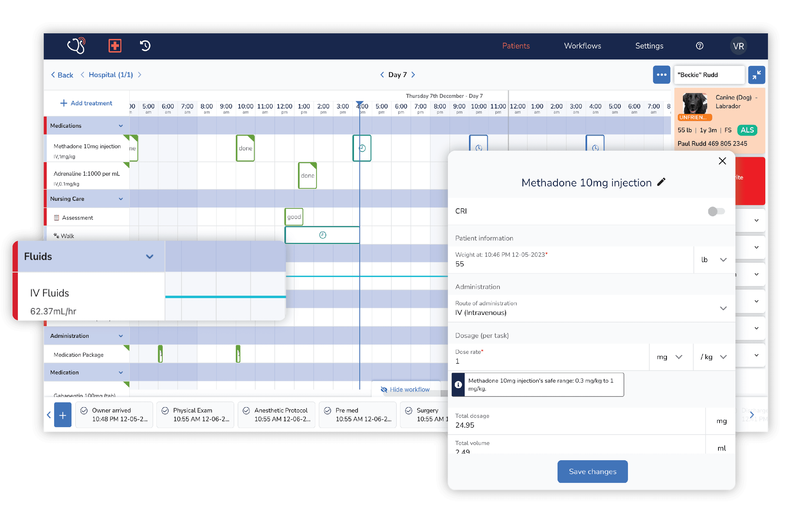The width and height of the screenshot is (812, 517).
Task: Click Hide workflow eye toggle
Action: [405, 390]
